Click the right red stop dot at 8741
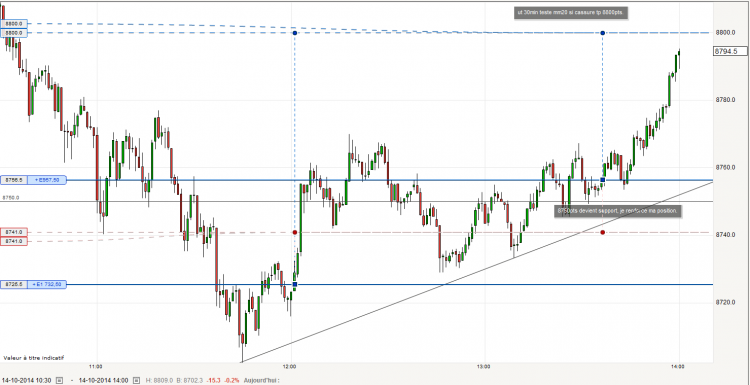 coord(603,232)
